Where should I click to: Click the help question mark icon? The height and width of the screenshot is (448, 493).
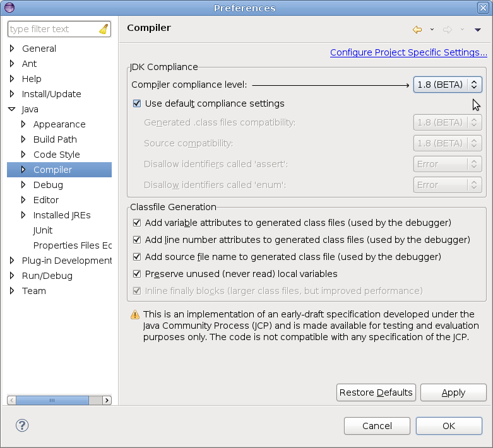(22, 425)
